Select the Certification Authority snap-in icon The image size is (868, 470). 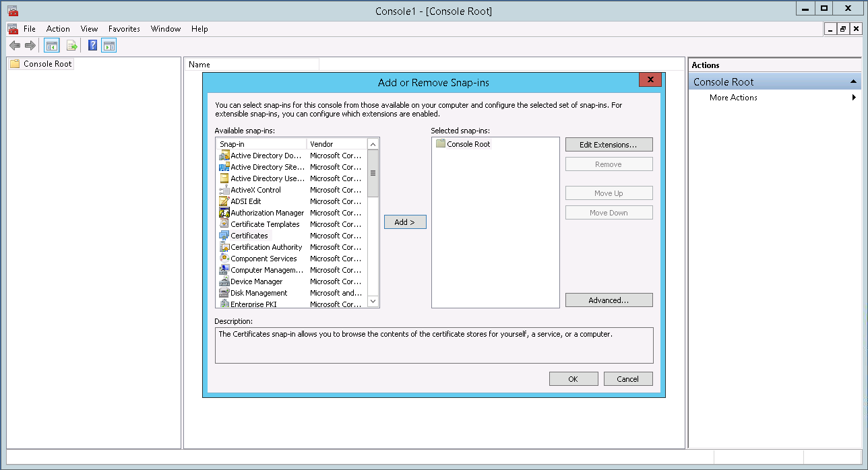(224, 247)
